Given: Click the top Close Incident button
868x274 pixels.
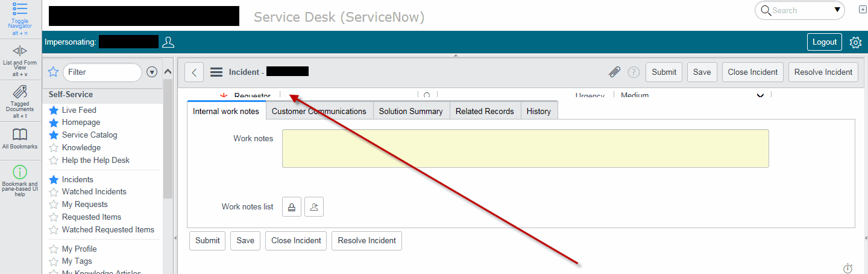Looking at the screenshot, I should 753,72.
